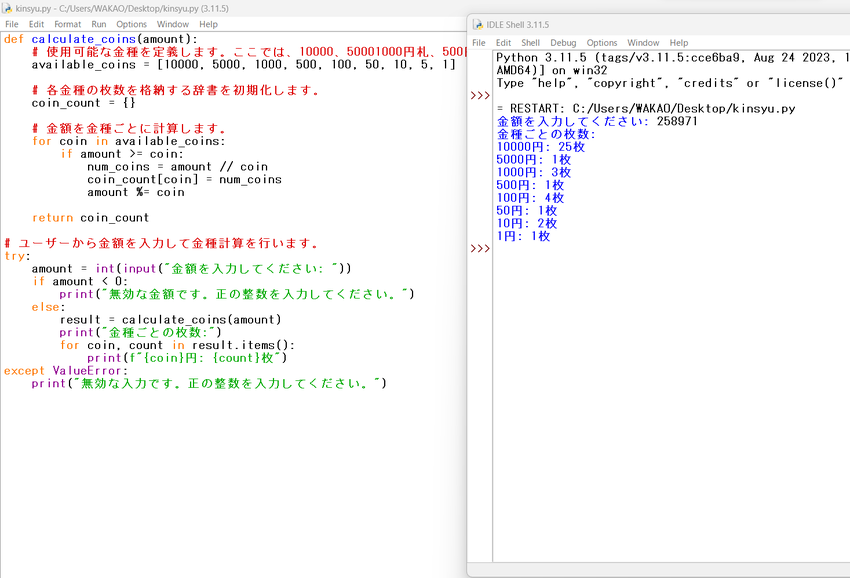
Task: Click the shell output '1円: 1枚'
Action: 523,236
